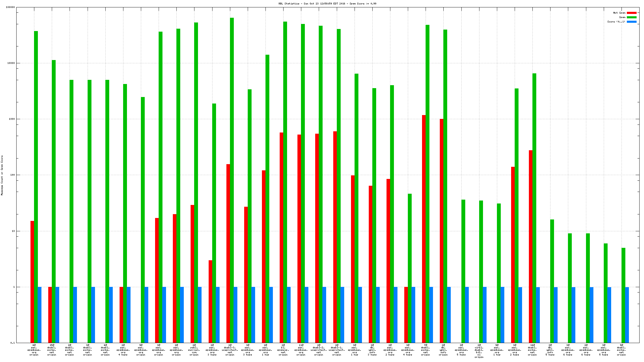Click the virbl.dnsbl.bit.nl x-axis label
This screenshot has height=362, width=644.
479,351
